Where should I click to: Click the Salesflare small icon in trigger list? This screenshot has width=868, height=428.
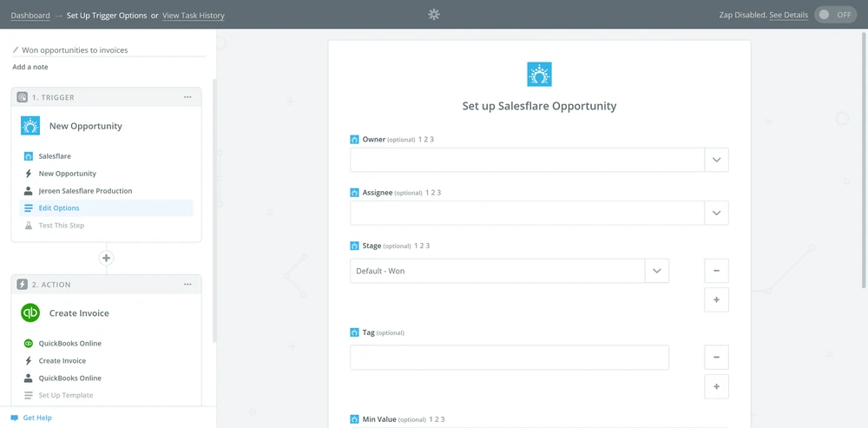pyautogui.click(x=29, y=156)
